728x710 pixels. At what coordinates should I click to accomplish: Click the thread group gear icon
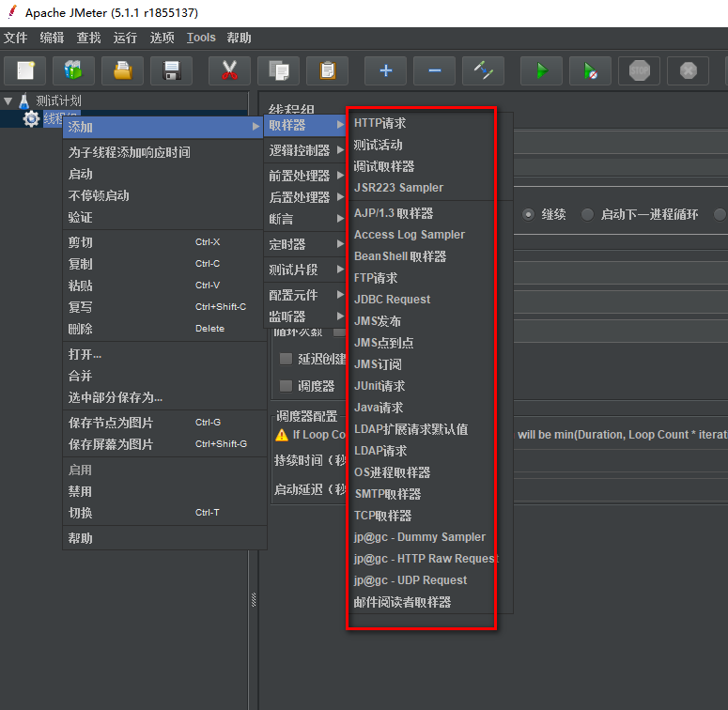pyautogui.click(x=31, y=118)
